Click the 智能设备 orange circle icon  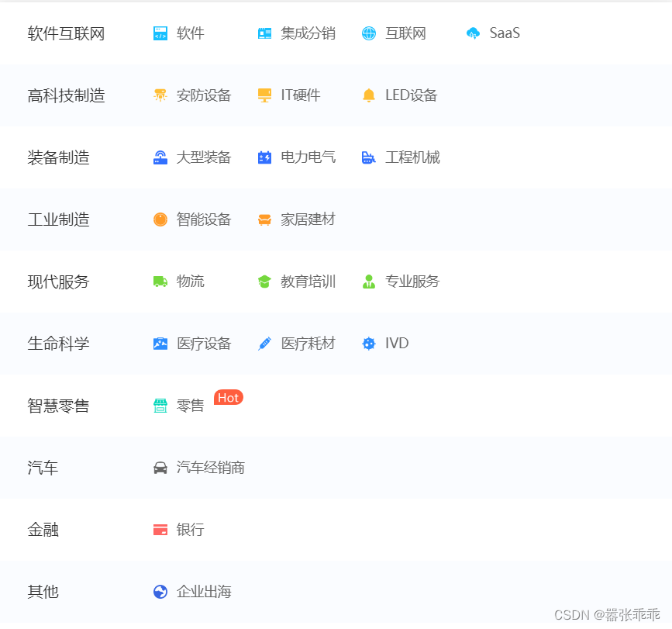coord(160,219)
